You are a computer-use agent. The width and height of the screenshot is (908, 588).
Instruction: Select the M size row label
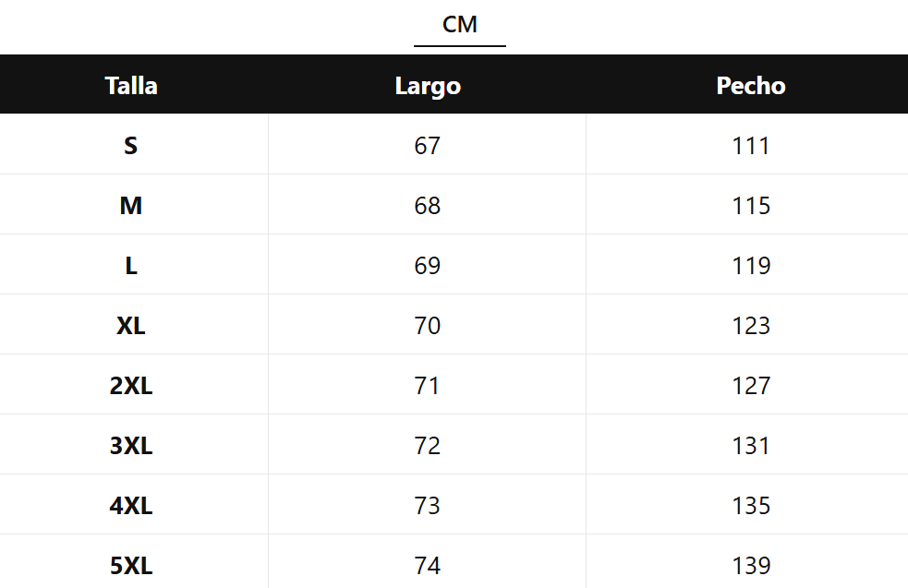point(131,206)
